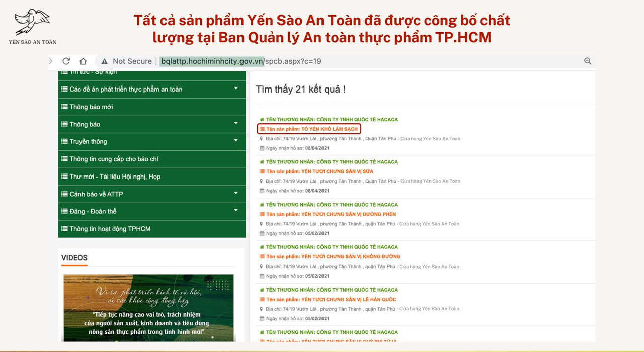Expand the Truyền thông submenu arrow

[x=236, y=141]
